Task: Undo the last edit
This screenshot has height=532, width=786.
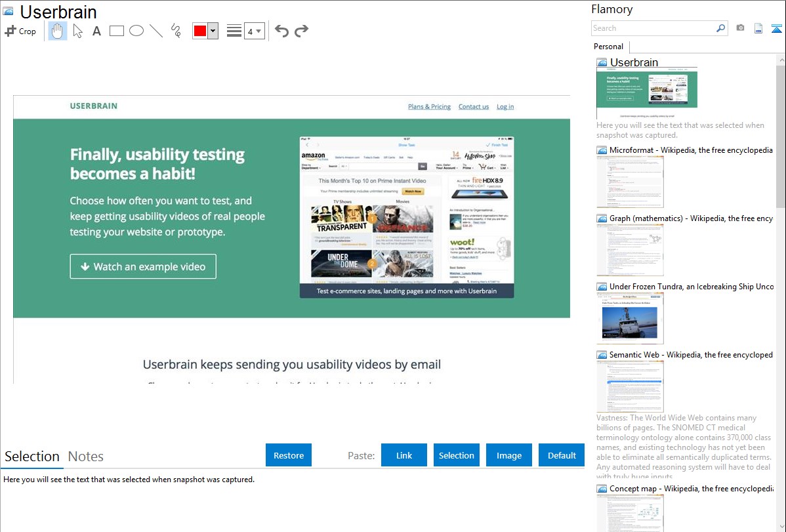Action: click(281, 31)
